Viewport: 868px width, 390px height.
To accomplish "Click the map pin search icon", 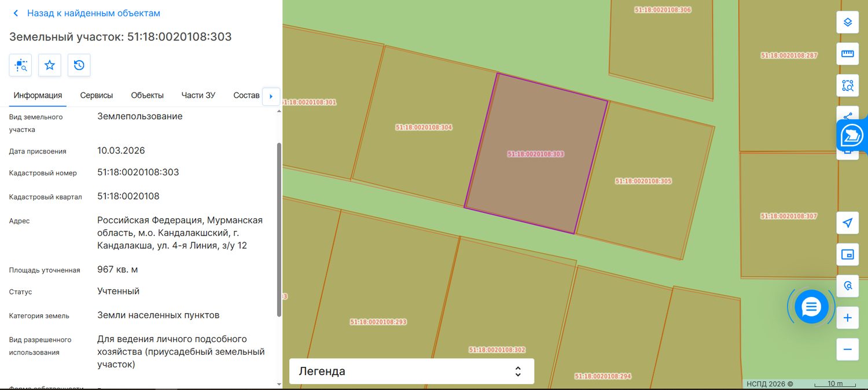I will coord(848,286).
